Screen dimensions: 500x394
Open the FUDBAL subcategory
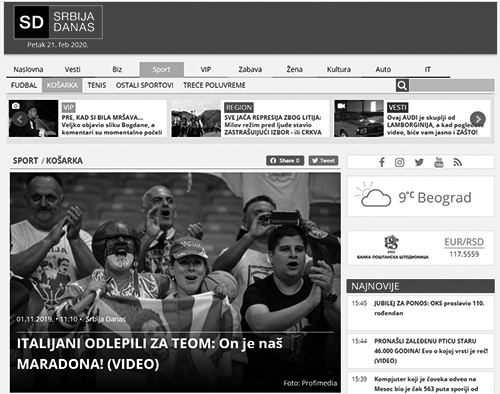point(24,85)
